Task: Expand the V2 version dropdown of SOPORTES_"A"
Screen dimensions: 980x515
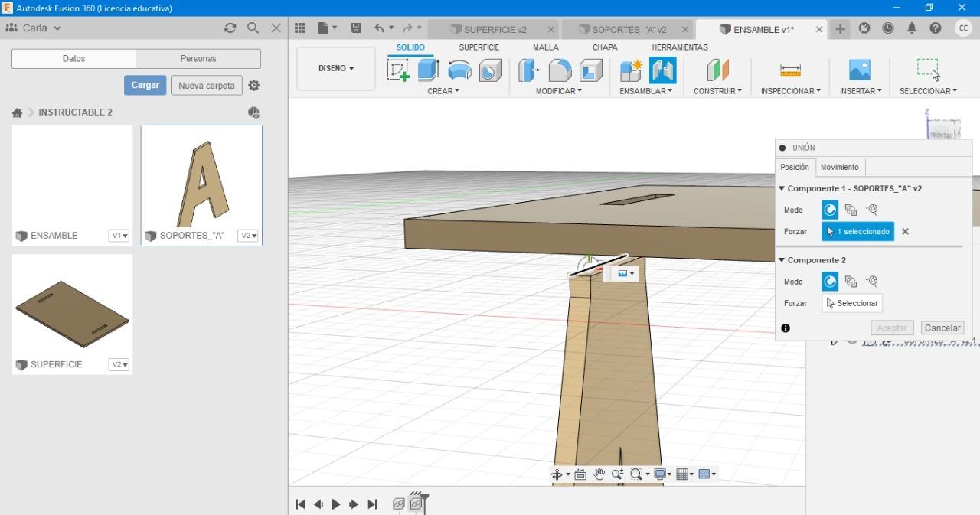Action: (248, 236)
